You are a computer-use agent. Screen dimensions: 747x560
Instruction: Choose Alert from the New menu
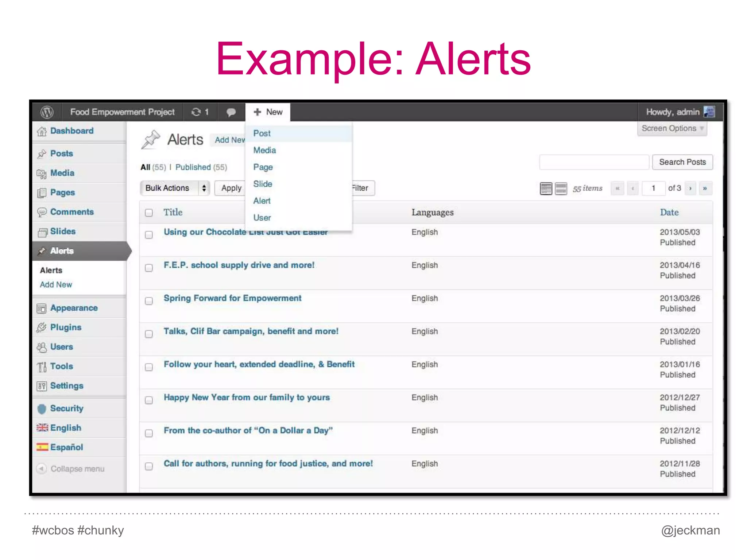(299, 201)
